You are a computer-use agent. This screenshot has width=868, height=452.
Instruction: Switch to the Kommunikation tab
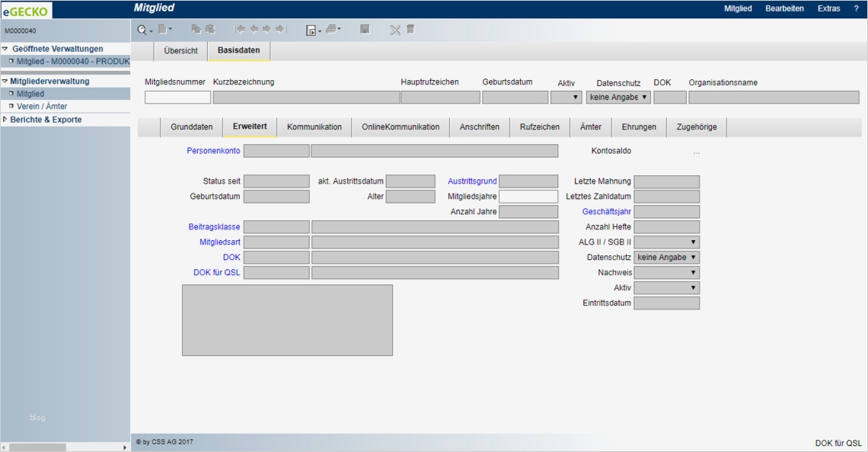pyautogui.click(x=314, y=127)
